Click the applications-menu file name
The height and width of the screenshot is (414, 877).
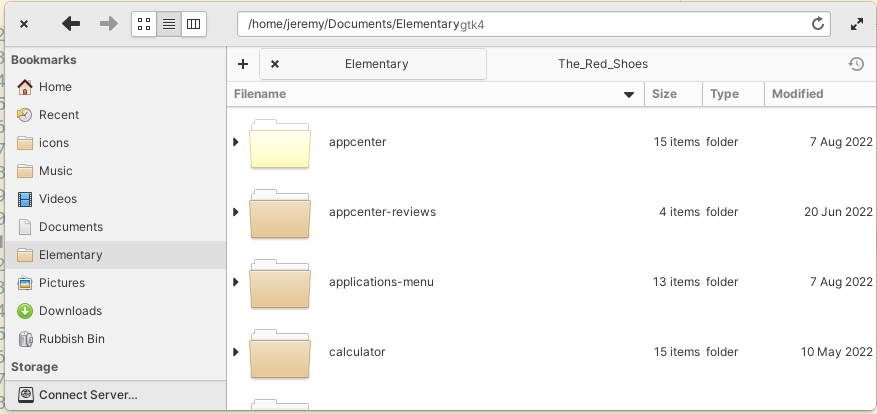(x=381, y=282)
